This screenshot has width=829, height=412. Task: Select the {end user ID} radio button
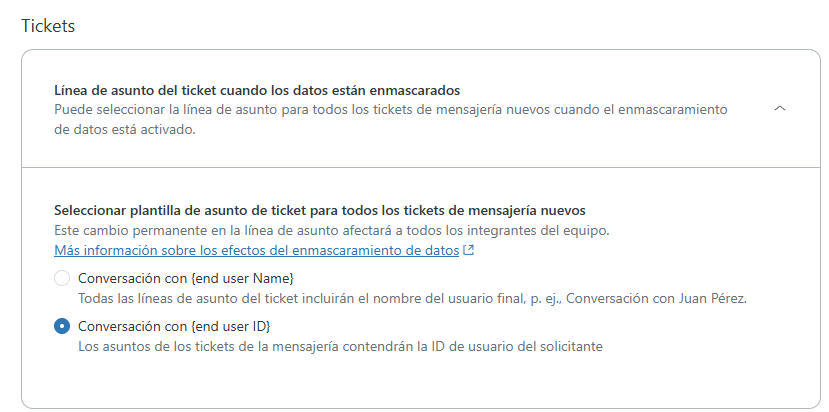point(62,327)
